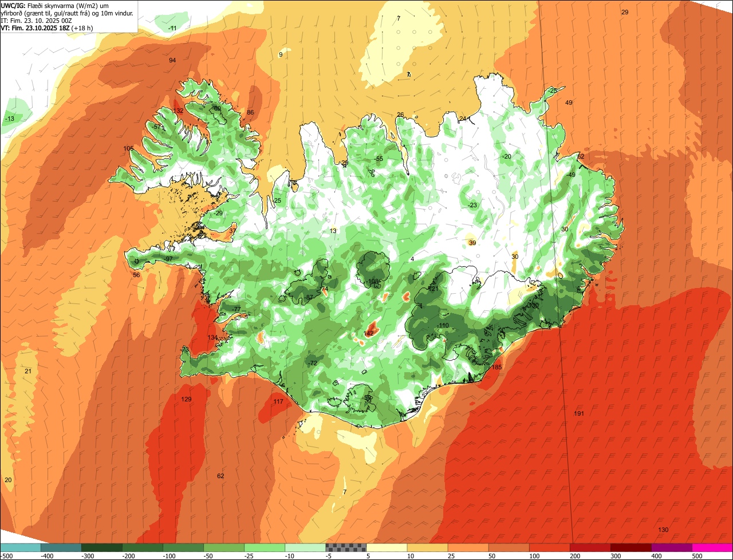Pick the legend swatch between 10 and 25
Viewport: 733px width, 560px height.
tap(427, 548)
